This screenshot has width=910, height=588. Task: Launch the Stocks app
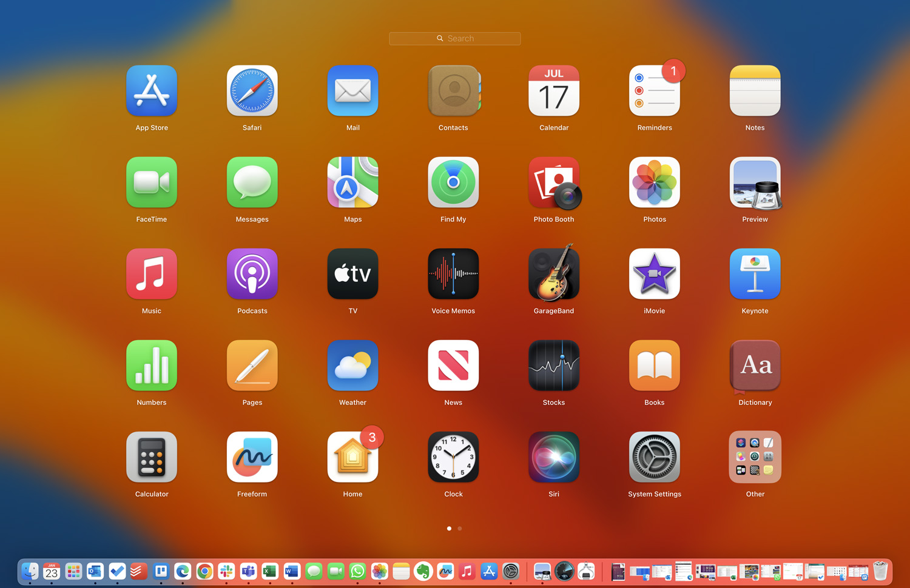coord(554,366)
